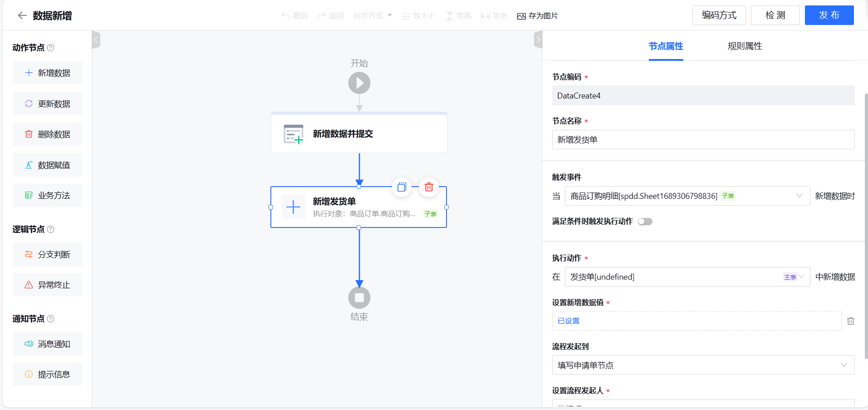The height and width of the screenshot is (410, 868).
Task: Open the 编码方式 button
Action: (x=719, y=15)
